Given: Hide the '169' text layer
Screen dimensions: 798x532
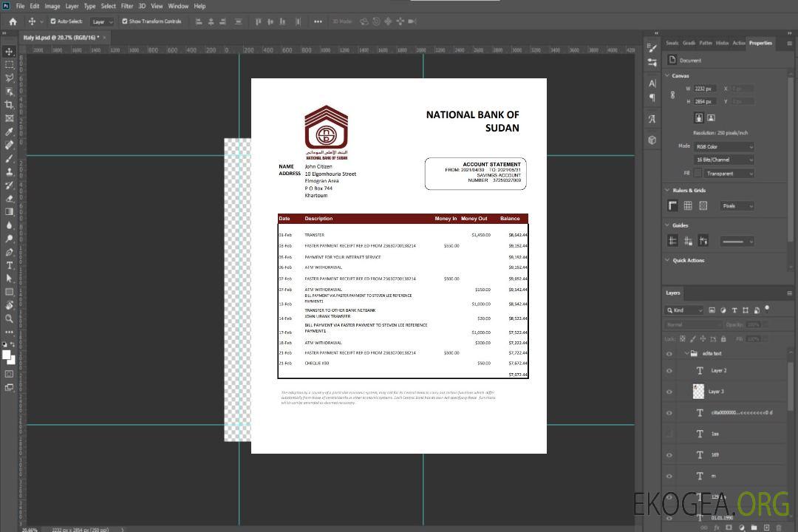Looking at the screenshot, I should point(669,454).
